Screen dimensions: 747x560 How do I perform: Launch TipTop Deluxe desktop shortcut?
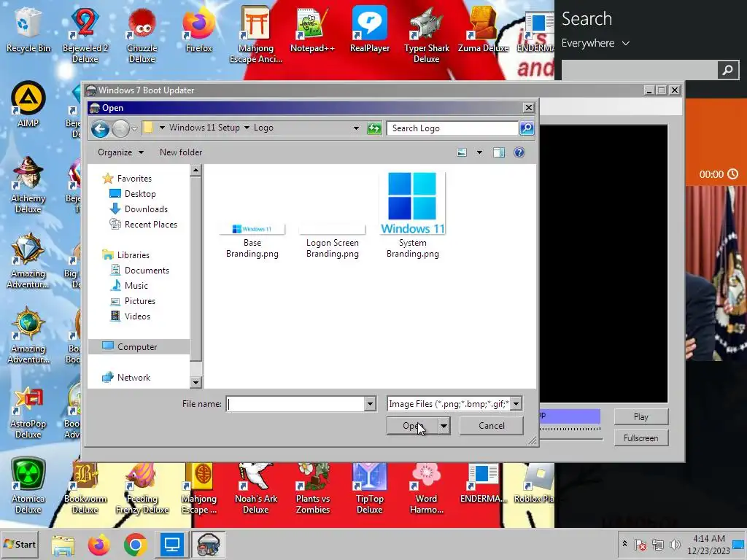click(370, 486)
